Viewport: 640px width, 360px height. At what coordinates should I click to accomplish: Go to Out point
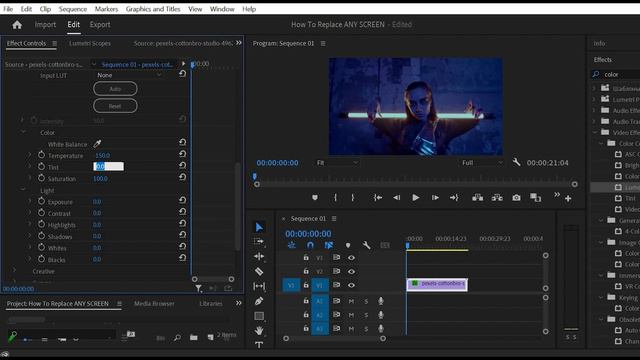pyautogui.click(x=454, y=198)
